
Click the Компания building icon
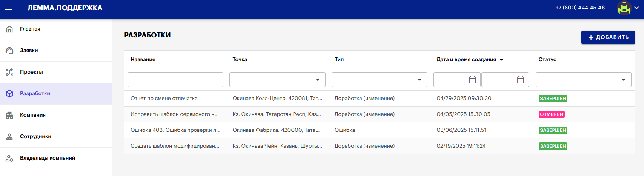pos(9,115)
